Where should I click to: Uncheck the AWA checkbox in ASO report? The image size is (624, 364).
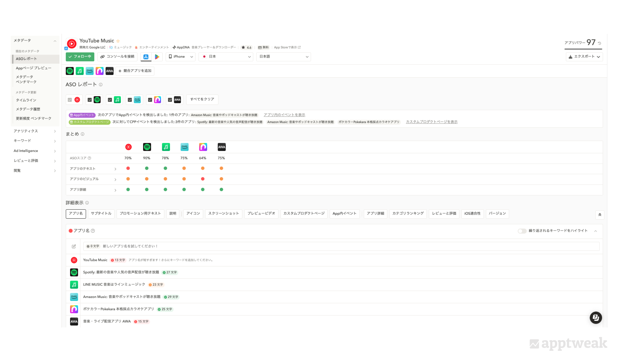[170, 100]
